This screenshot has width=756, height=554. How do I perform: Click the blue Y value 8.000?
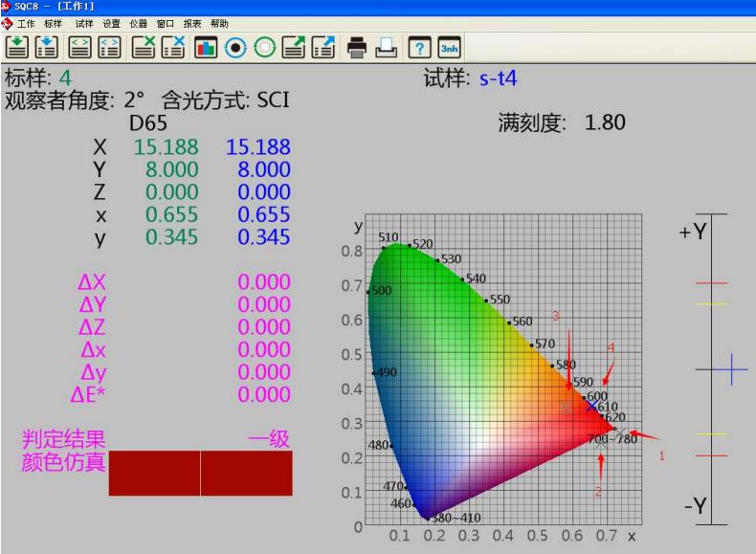[x=264, y=169]
